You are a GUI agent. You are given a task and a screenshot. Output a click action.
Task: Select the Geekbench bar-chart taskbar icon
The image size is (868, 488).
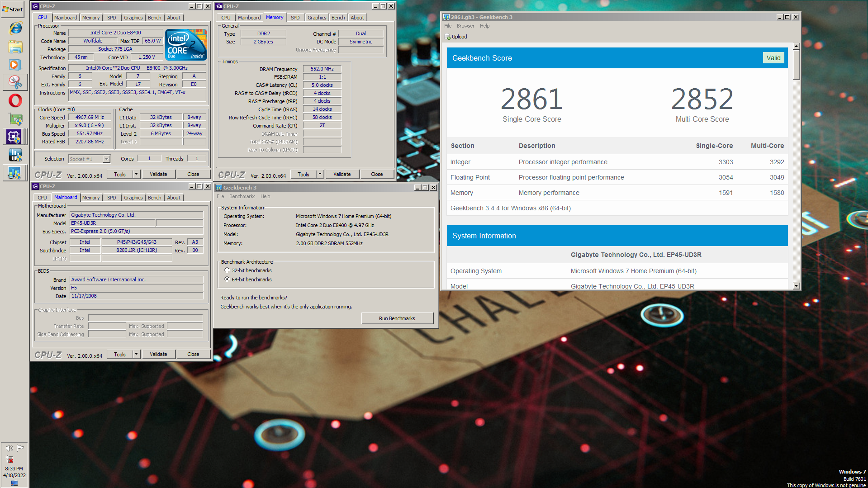tap(15, 173)
